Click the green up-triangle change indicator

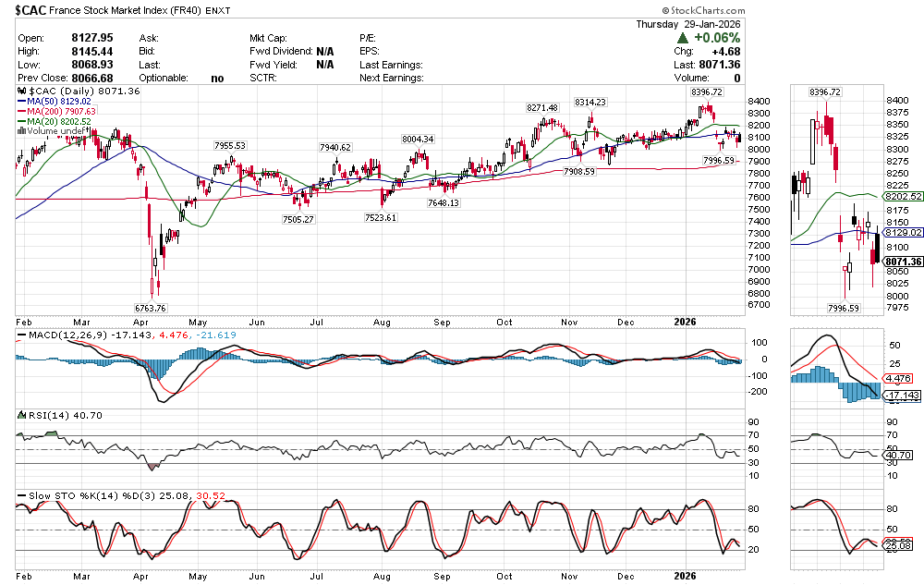pyautogui.click(x=683, y=38)
